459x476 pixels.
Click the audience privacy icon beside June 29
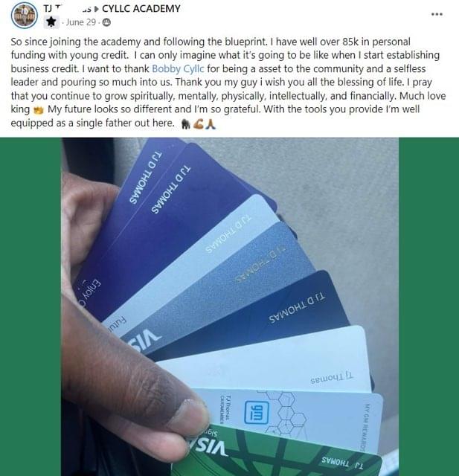tap(106, 22)
